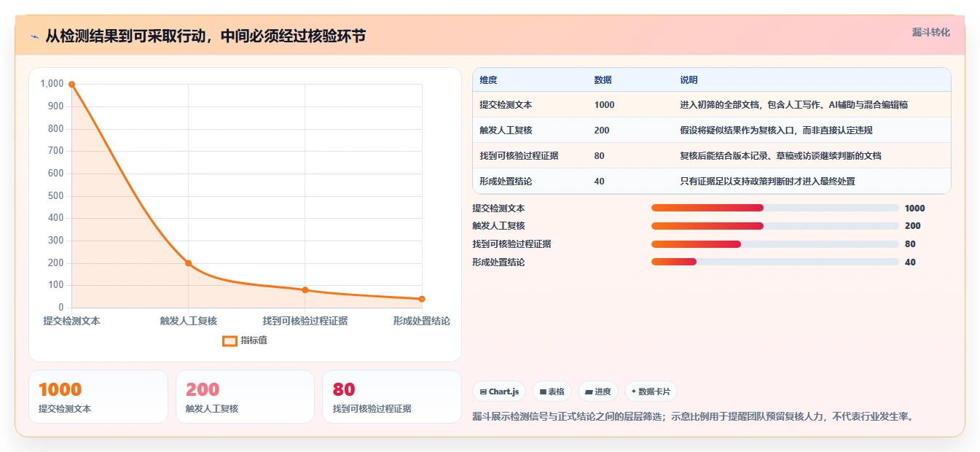Viewport: 980px width, 452px height.
Task: Click the 提交检测文本 progress bar
Action: click(x=775, y=208)
